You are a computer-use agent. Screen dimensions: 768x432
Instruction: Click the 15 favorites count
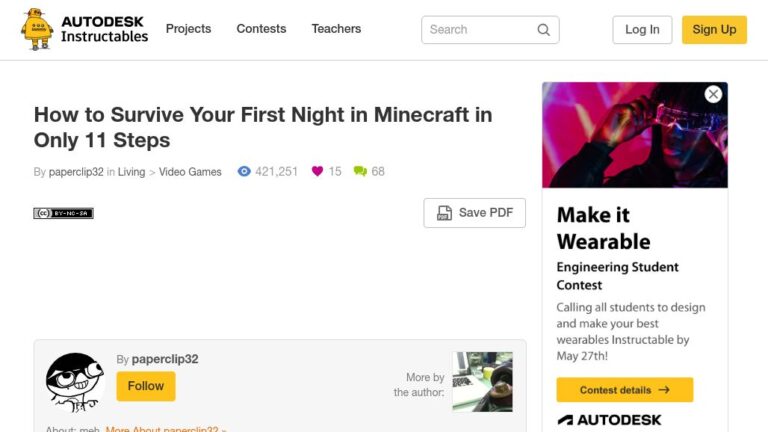[335, 171]
